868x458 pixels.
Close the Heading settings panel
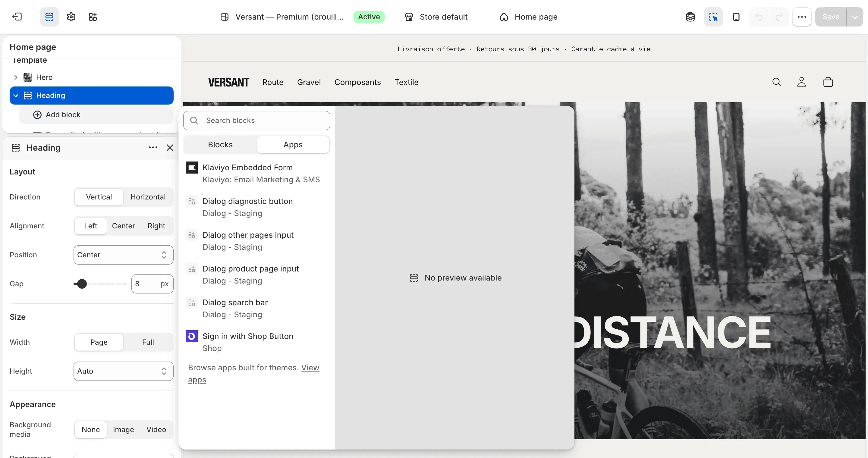(170, 148)
